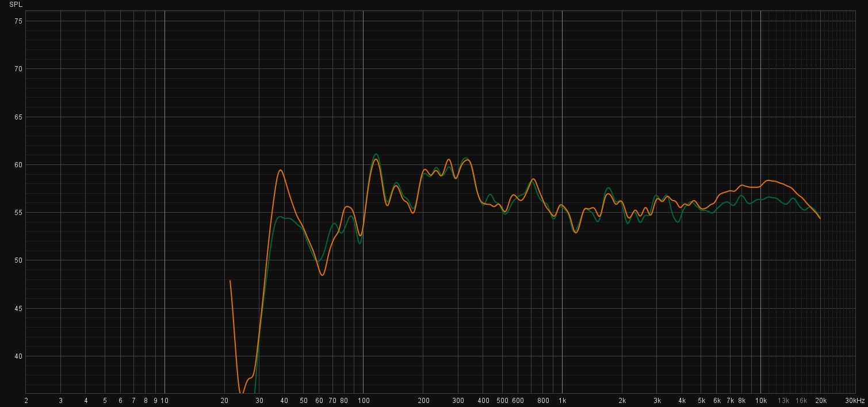Viewport: 868px width, 407px height.
Task: Click the 2k frequency axis label
Action: click(x=622, y=401)
